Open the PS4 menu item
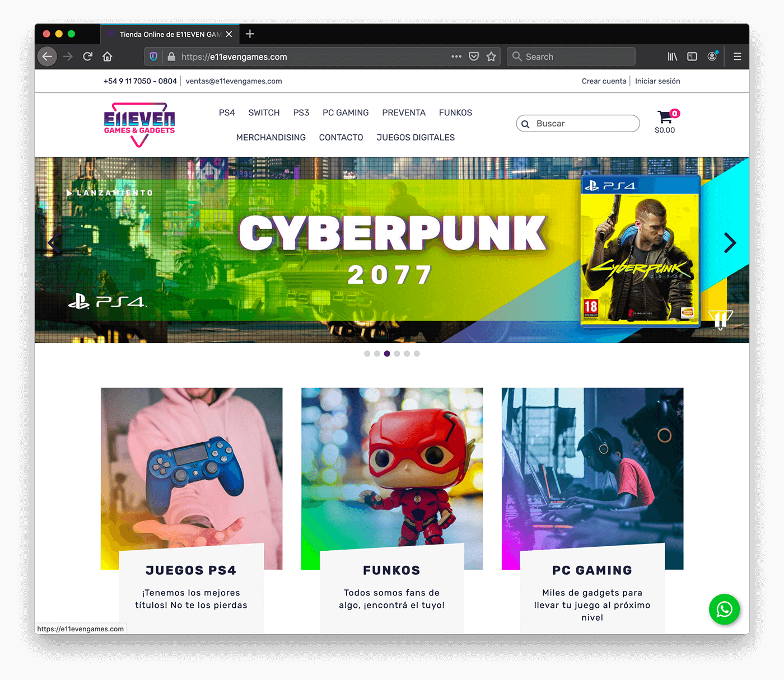 point(227,112)
